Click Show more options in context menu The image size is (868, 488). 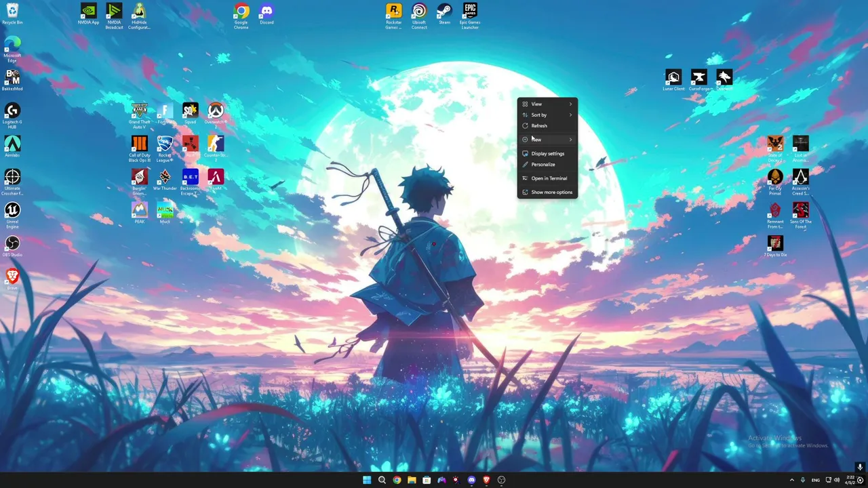pyautogui.click(x=547, y=192)
